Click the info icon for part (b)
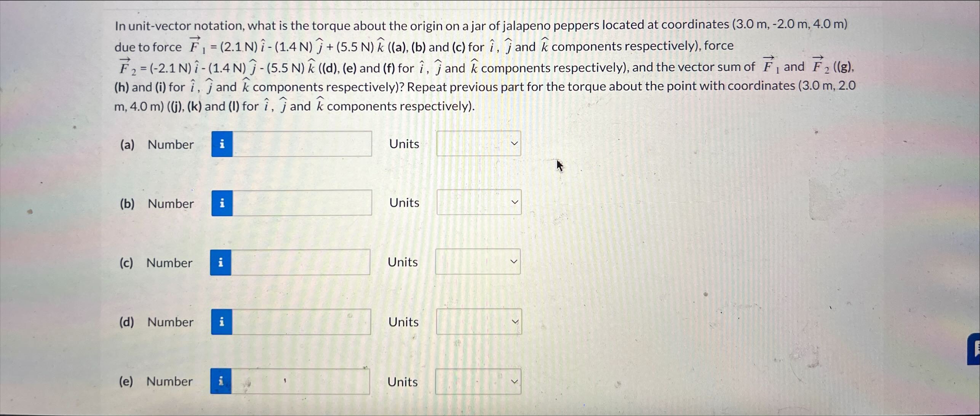The height and width of the screenshot is (416, 980). (221, 203)
